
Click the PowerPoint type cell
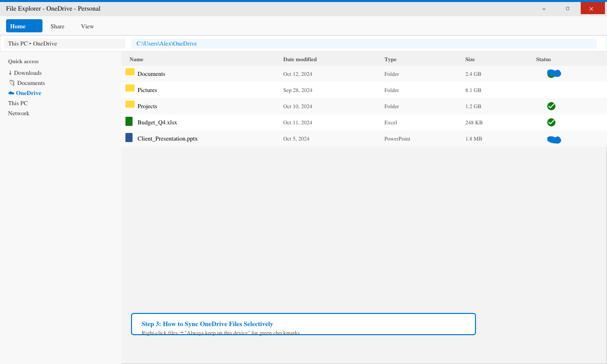(x=397, y=139)
